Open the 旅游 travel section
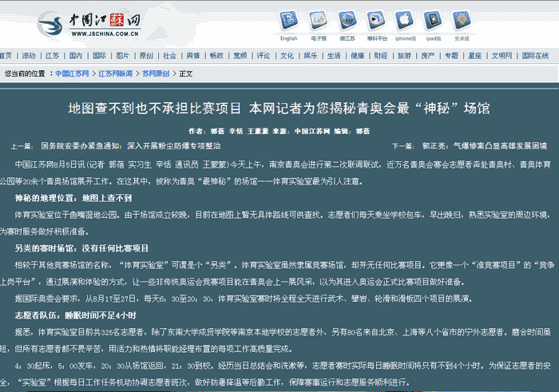This screenshot has height=392, width=559. (x=404, y=56)
